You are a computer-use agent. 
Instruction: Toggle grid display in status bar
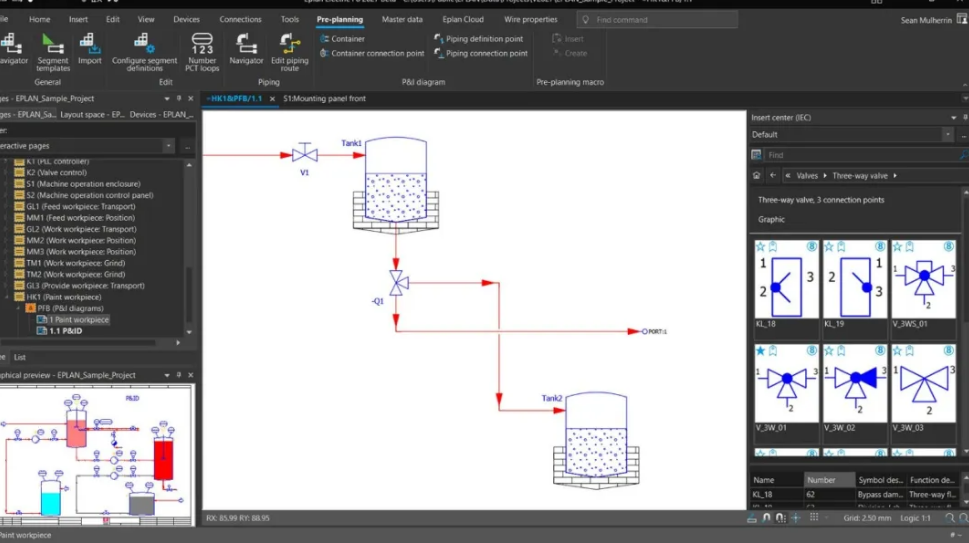tap(814, 518)
